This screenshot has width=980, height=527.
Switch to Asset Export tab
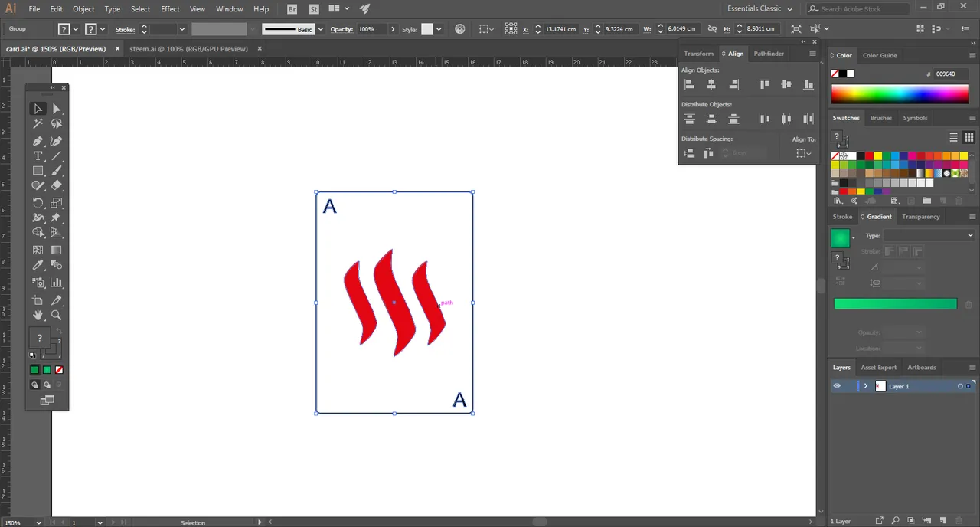pyautogui.click(x=878, y=367)
